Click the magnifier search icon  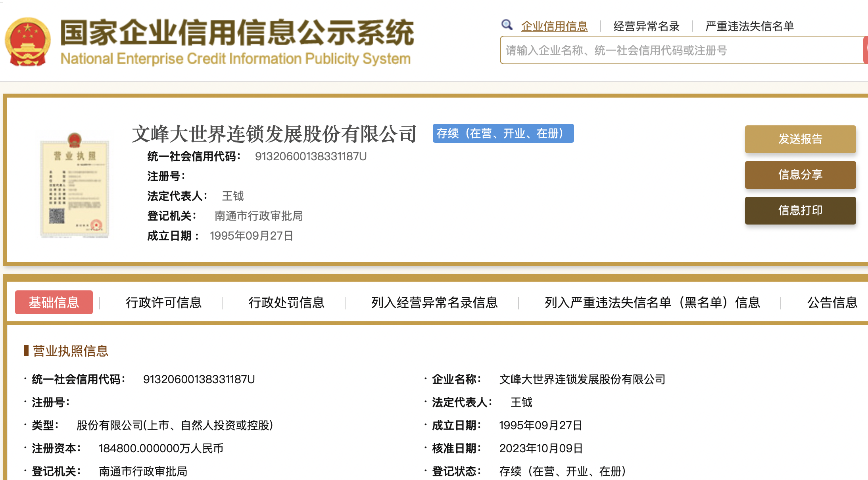[507, 25]
